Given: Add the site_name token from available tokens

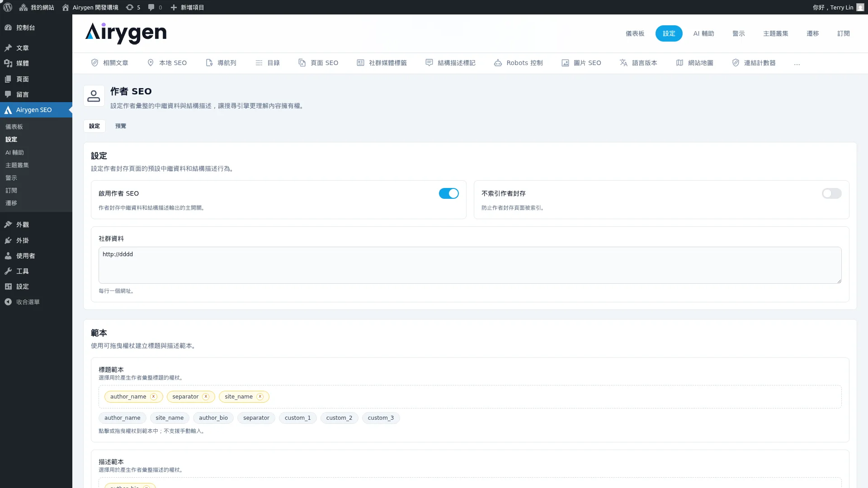Looking at the screenshot, I should [x=170, y=418].
